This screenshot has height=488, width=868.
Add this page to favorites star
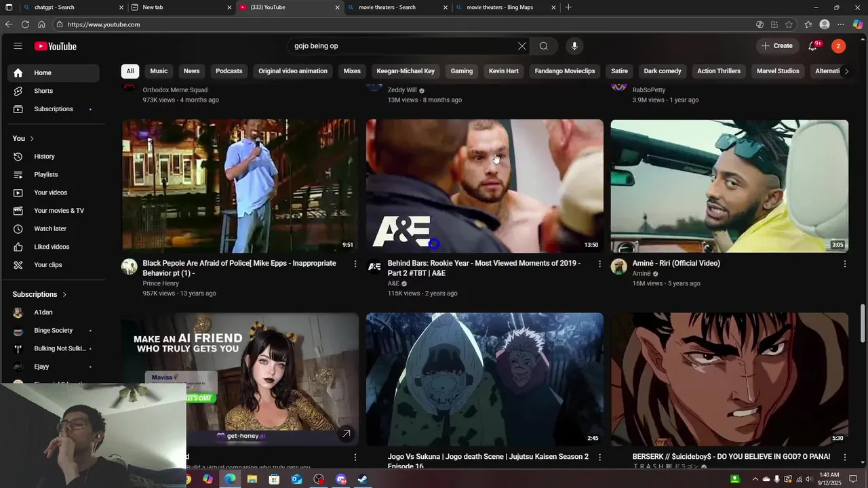coord(789,24)
